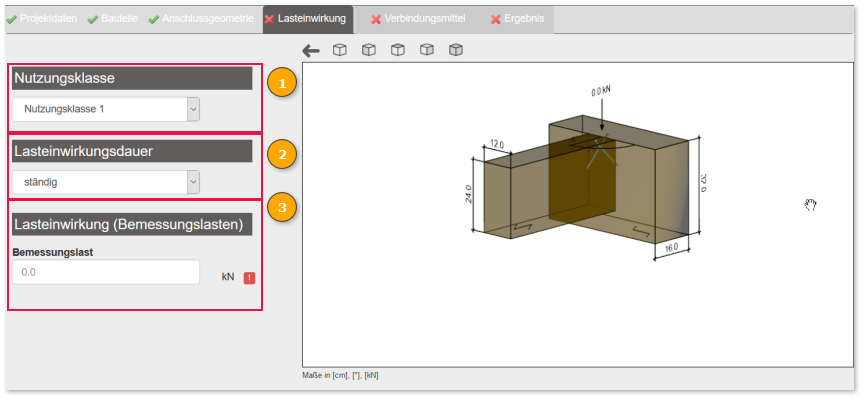Select the fully shaded cube view icon
The image size is (863, 399).
[x=456, y=50]
